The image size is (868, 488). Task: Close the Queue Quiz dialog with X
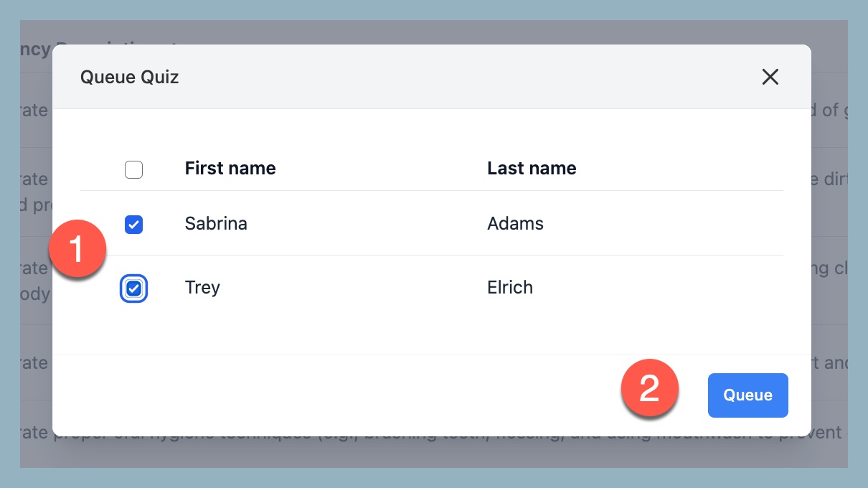(770, 77)
